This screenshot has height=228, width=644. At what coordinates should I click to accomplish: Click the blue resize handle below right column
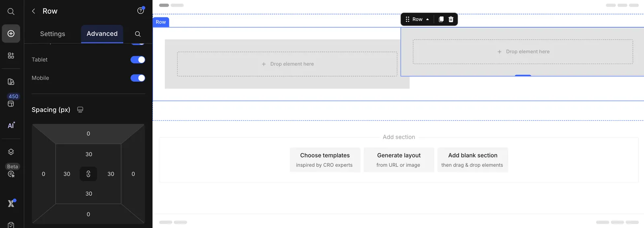point(523,75)
